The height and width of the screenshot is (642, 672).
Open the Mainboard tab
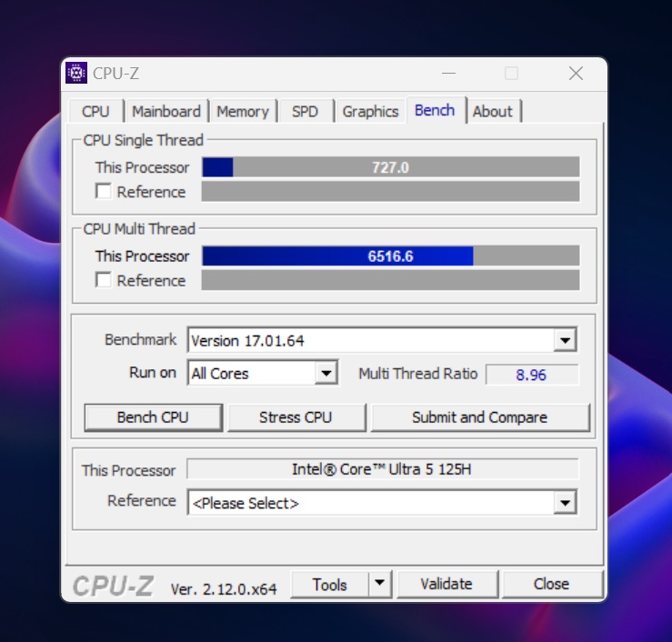[166, 112]
